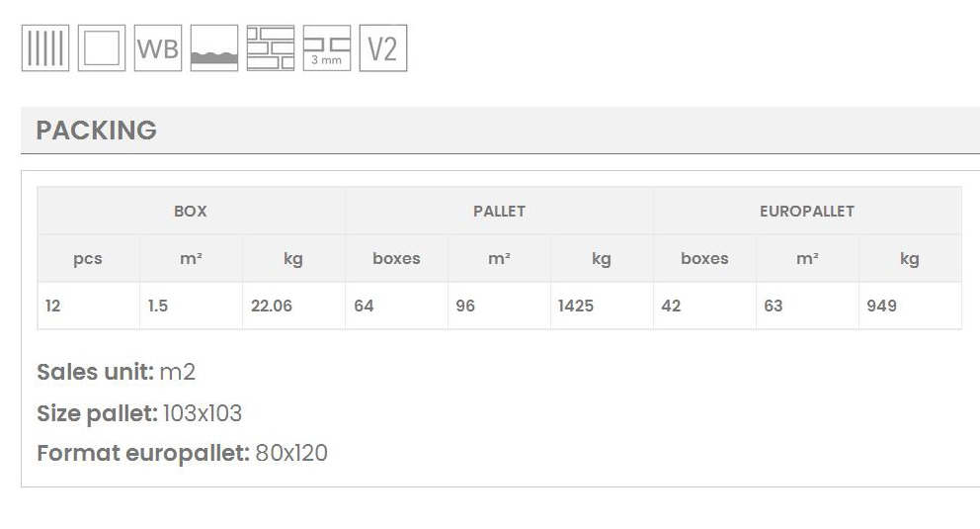The image size is (980, 529).
Task: Click the box pcs value 12
Action: (53, 307)
